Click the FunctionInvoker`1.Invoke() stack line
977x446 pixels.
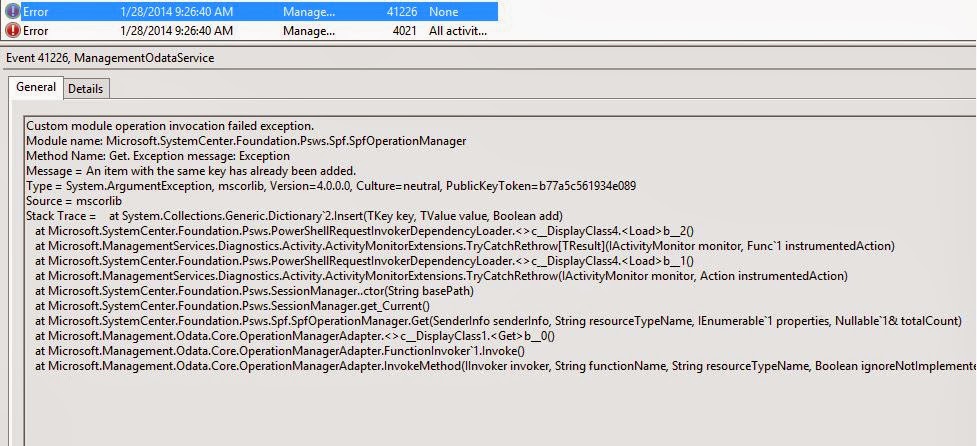pos(280,351)
